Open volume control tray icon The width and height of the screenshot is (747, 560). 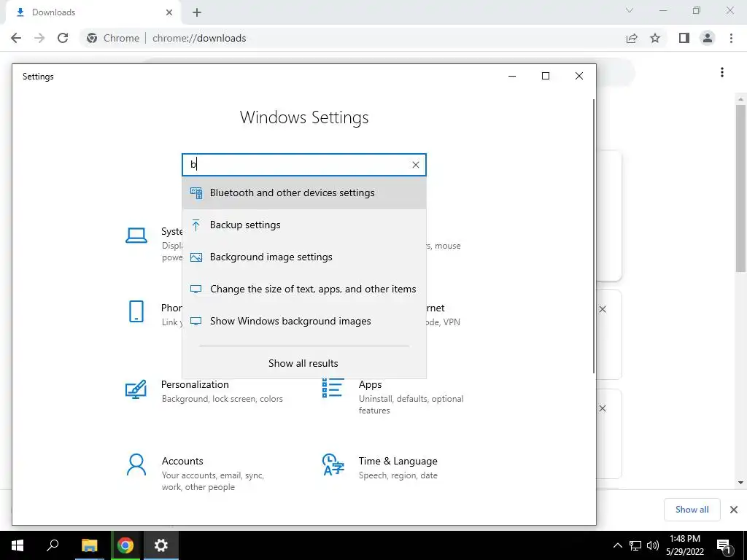pos(653,545)
